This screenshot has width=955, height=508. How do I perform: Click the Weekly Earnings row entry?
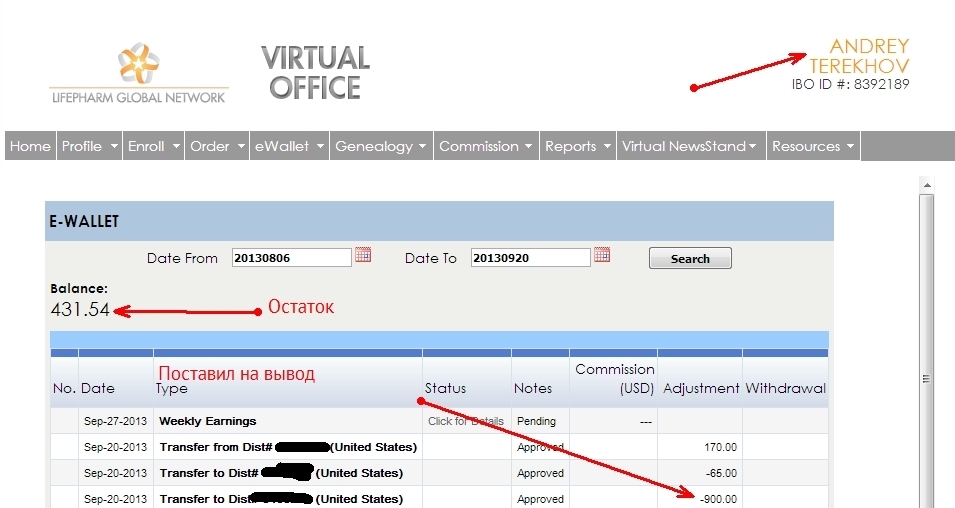click(208, 422)
